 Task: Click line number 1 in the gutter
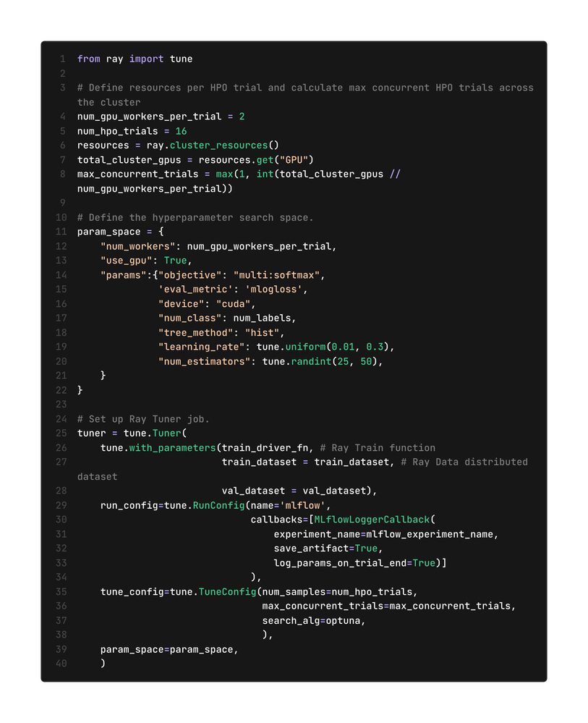[x=62, y=59]
